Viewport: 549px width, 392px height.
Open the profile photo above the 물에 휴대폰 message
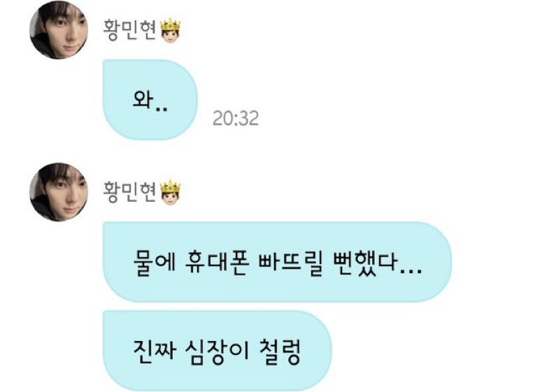59,191
